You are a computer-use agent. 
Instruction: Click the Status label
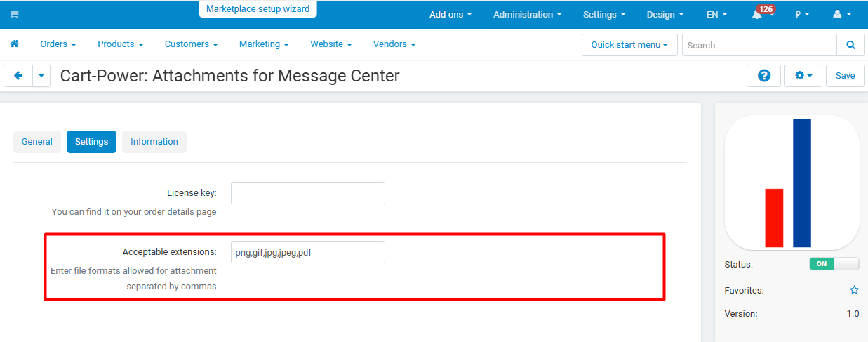(738, 265)
